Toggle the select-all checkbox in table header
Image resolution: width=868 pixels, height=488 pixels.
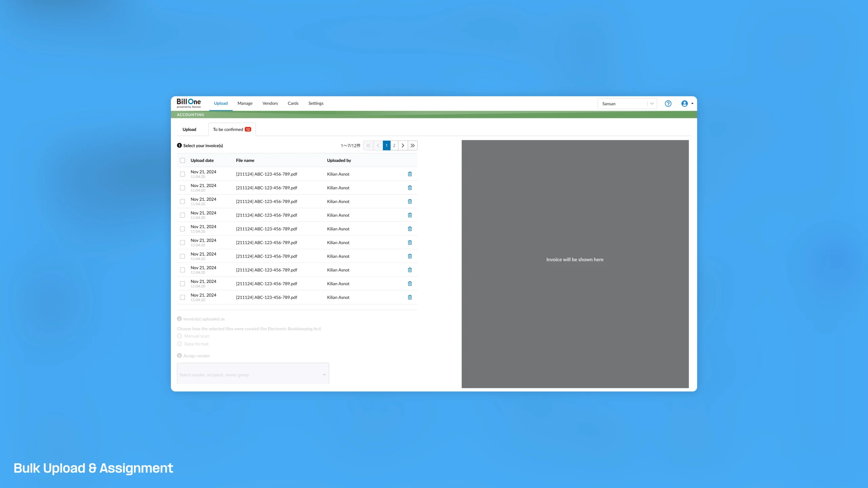182,160
